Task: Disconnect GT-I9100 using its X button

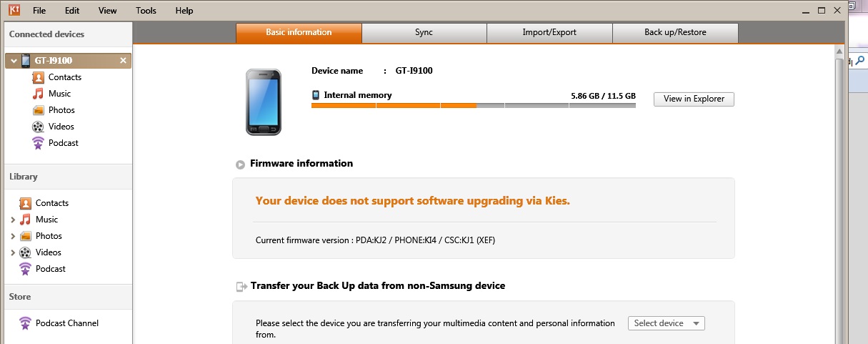Action: click(x=123, y=61)
